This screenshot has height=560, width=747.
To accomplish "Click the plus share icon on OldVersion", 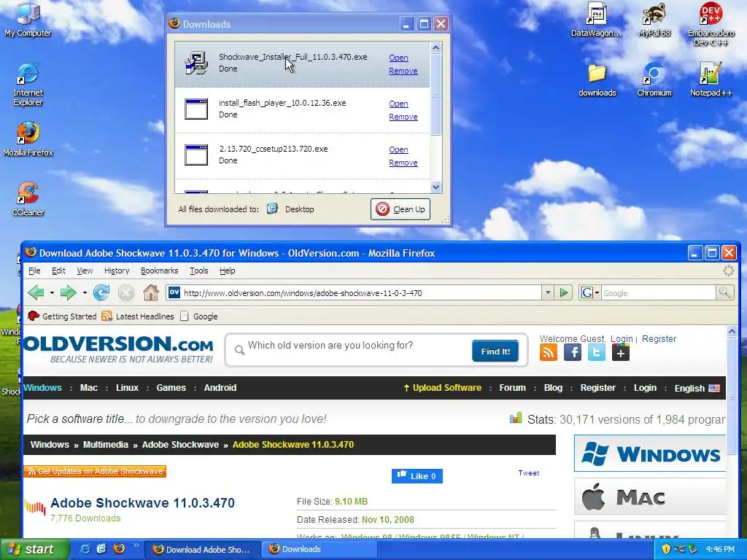I will [x=620, y=352].
